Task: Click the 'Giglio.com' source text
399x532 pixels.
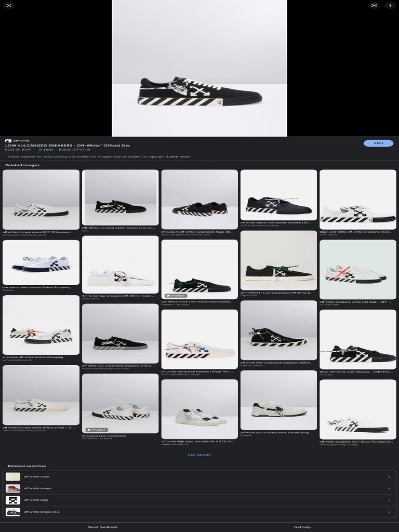Action: click(249, 295)
